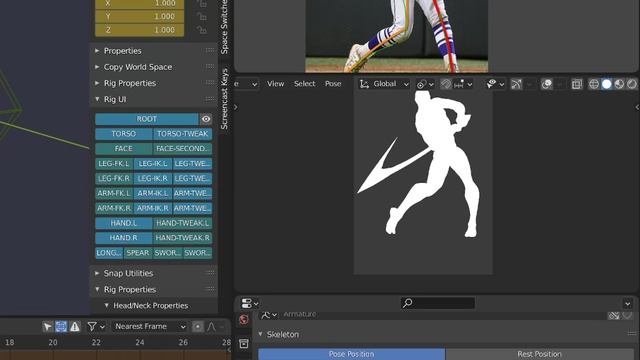Image resolution: width=640 pixels, height=360 pixels.
Task: Click the timeline select arrow icon
Action: [47, 327]
